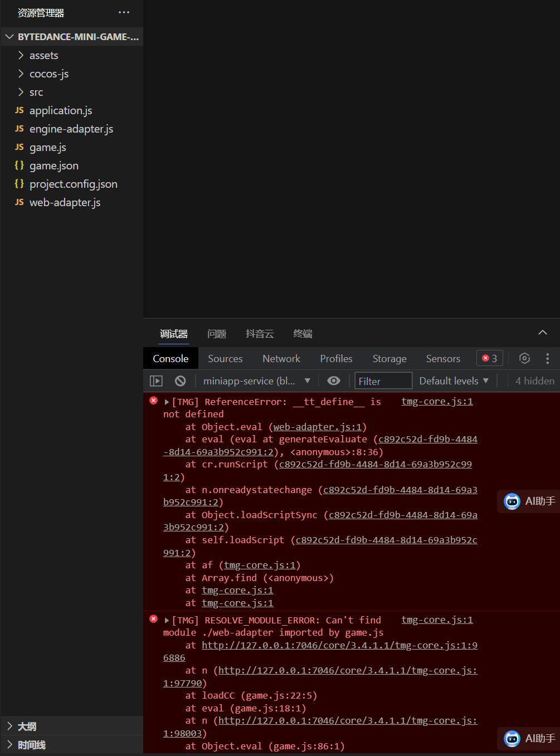
Task: Select the Sensors devtools tab
Action: [443, 359]
